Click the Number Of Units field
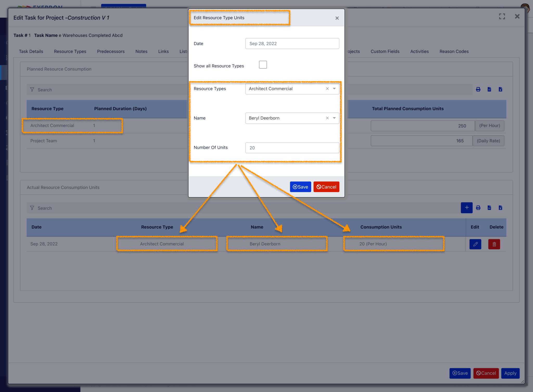This screenshot has height=392, width=533. 292,148
